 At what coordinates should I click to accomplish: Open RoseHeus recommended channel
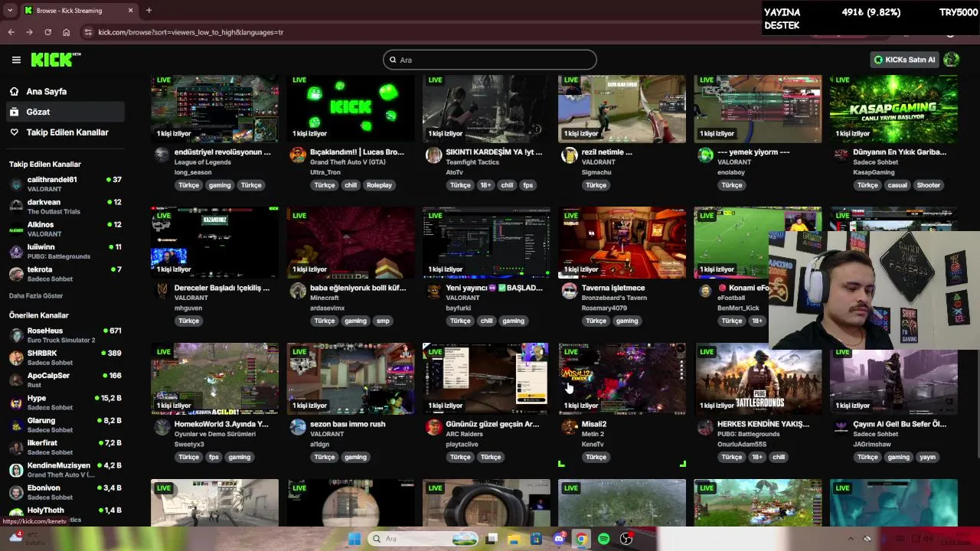coord(64,335)
